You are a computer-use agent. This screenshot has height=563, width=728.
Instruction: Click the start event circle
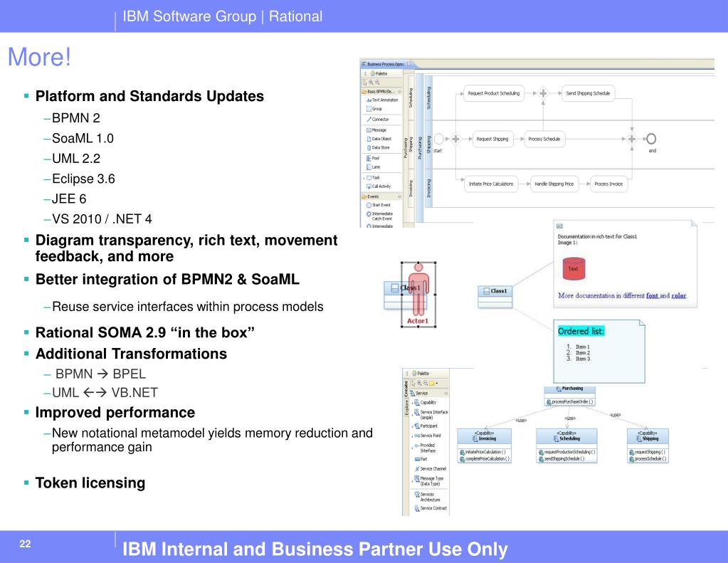coord(439,138)
